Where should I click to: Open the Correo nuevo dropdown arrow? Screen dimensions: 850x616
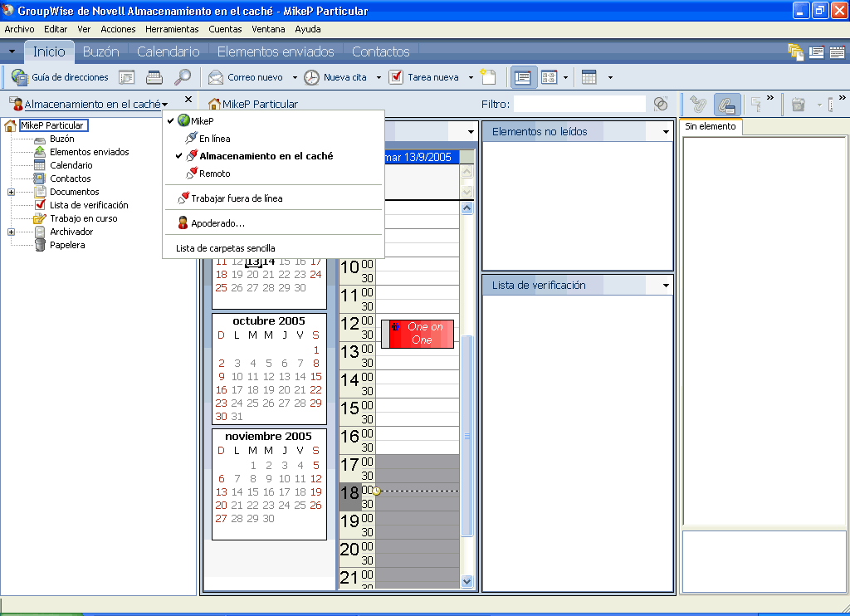(x=295, y=77)
